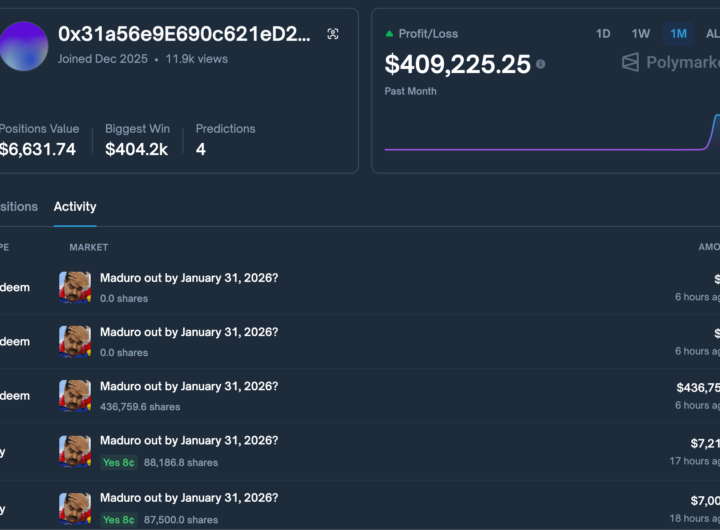The height and width of the screenshot is (530, 720).
Task: Click the green Profit/Loss up-arrow indicator
Action: coord(389,34)
